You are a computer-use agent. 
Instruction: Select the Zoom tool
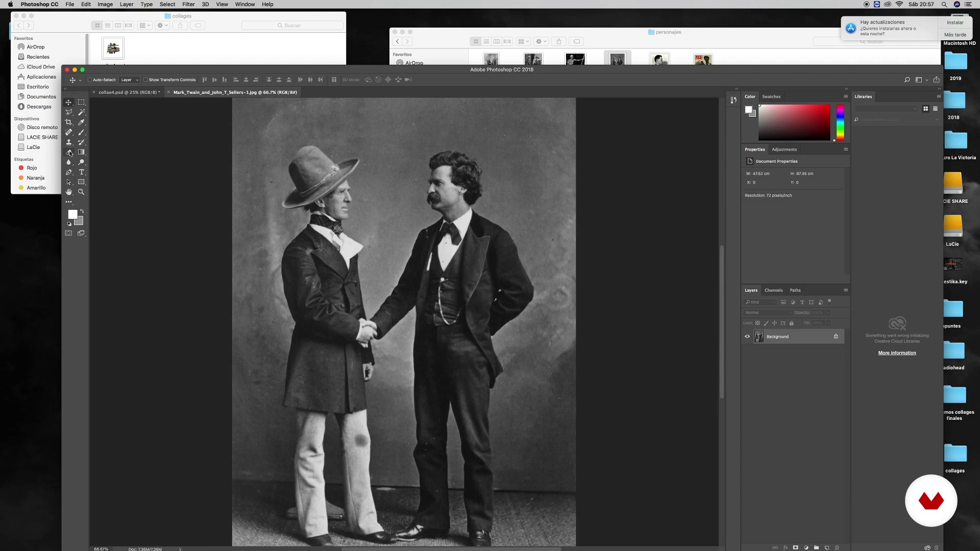click(81, 192)
